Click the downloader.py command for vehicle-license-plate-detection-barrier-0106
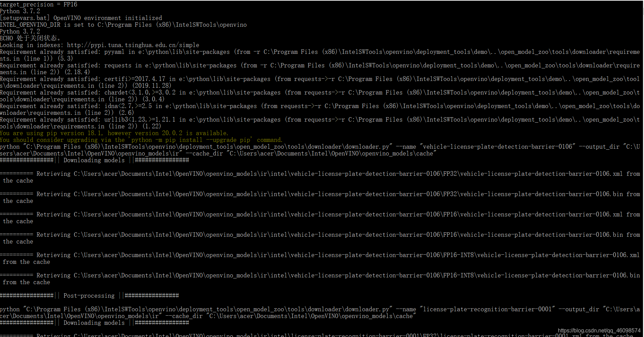 (320, 150)
